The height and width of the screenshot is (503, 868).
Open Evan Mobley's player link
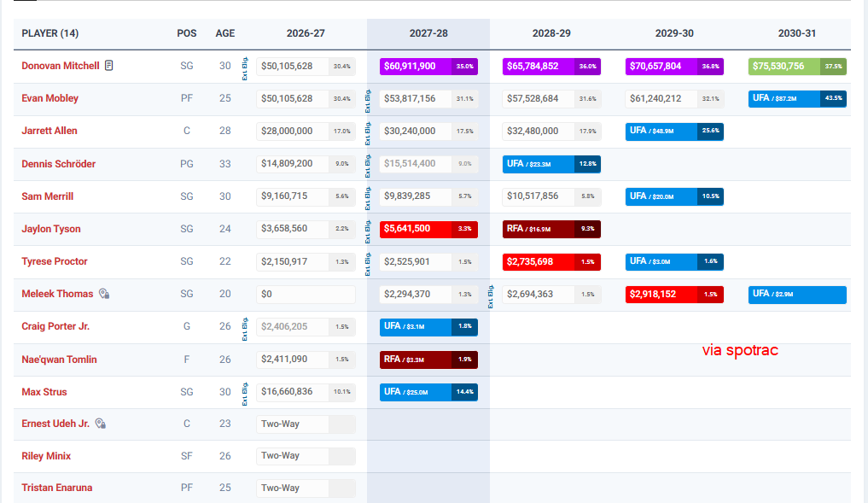click(50, 98)
